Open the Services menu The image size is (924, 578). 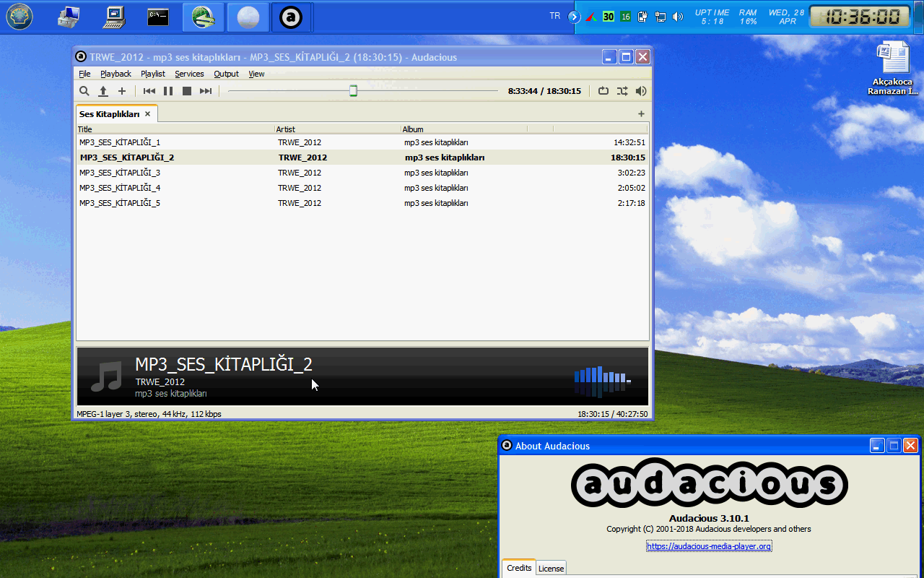[189, 74]
